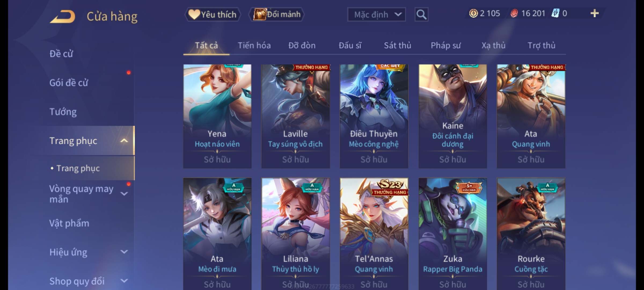The image size is (644, 290).
Task: Open Đổi mảnh fragment exchange button
Action: coord(277,15)
